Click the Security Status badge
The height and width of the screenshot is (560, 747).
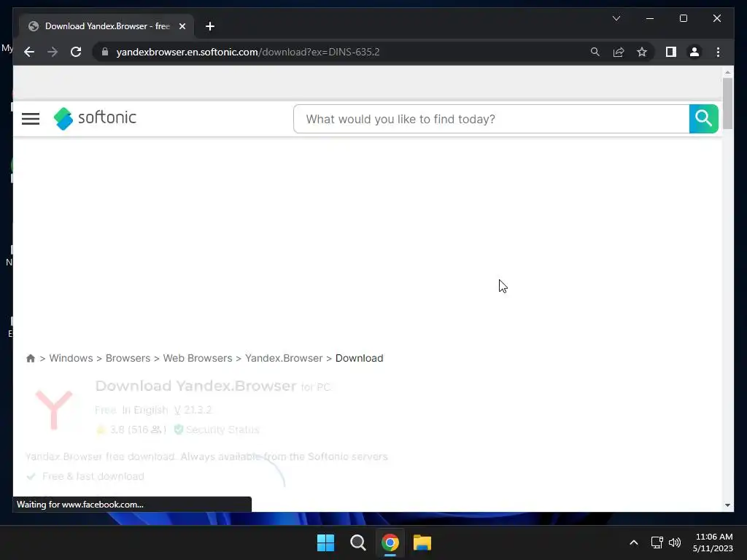[217, 429]
